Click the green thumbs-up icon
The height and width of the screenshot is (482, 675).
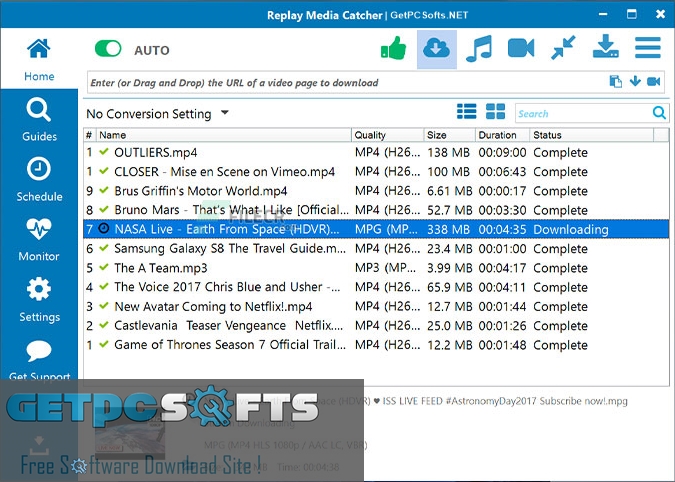pyautogui.click(x=393, y=48)
